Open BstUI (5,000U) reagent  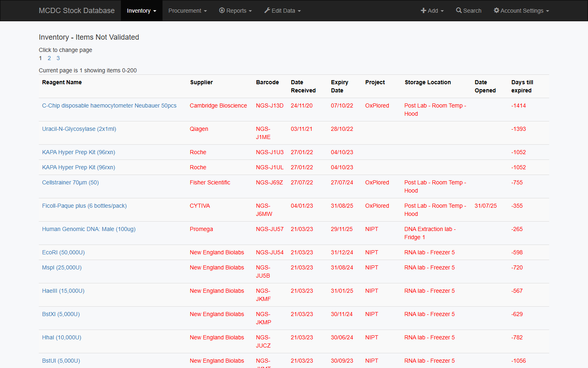click(61, 361)
